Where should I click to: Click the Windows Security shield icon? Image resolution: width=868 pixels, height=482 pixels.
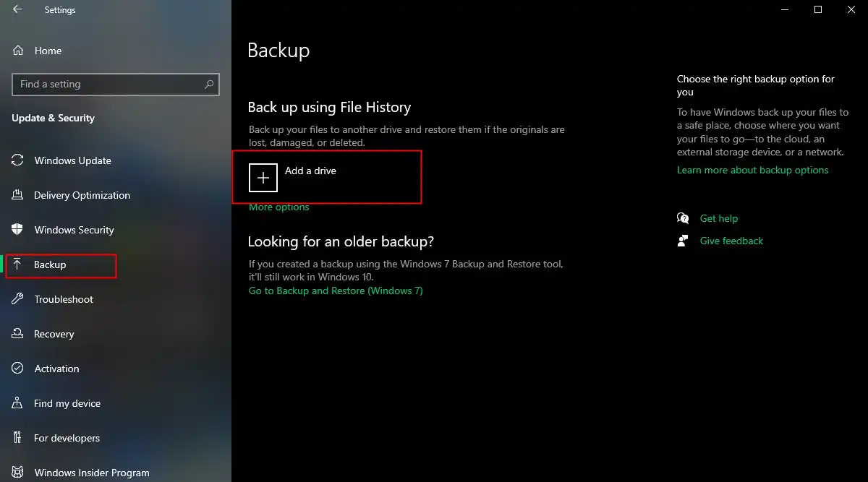18,230
